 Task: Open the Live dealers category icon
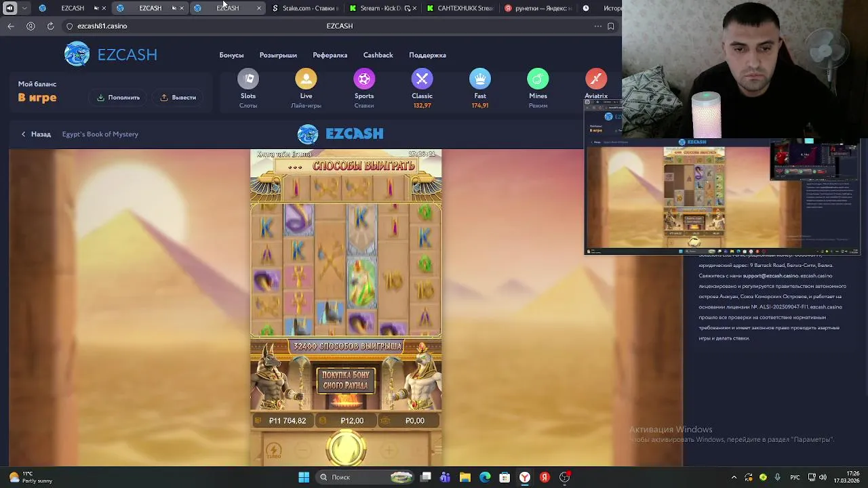pos(306,79)
